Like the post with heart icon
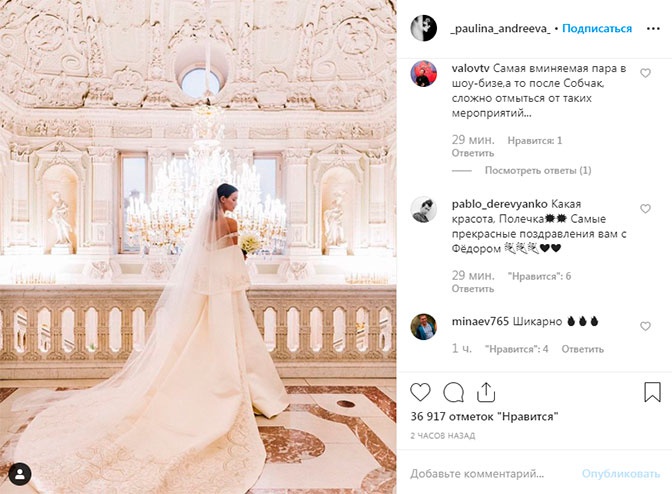This screenshot has height=494, width=672. 420,392
